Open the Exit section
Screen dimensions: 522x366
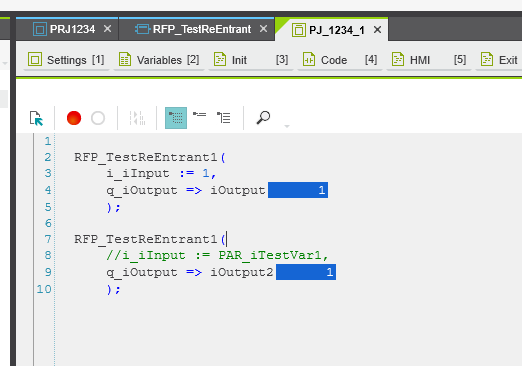[499, 60]
